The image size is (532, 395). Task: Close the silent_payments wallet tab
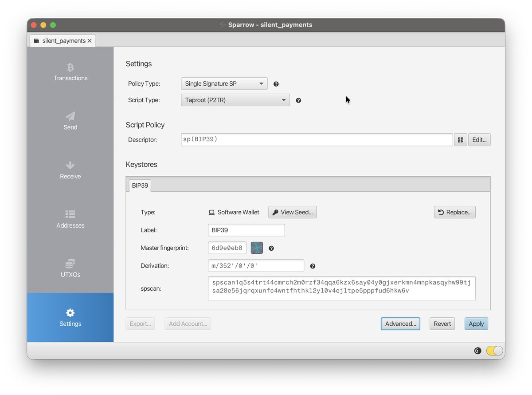point(90,41)
